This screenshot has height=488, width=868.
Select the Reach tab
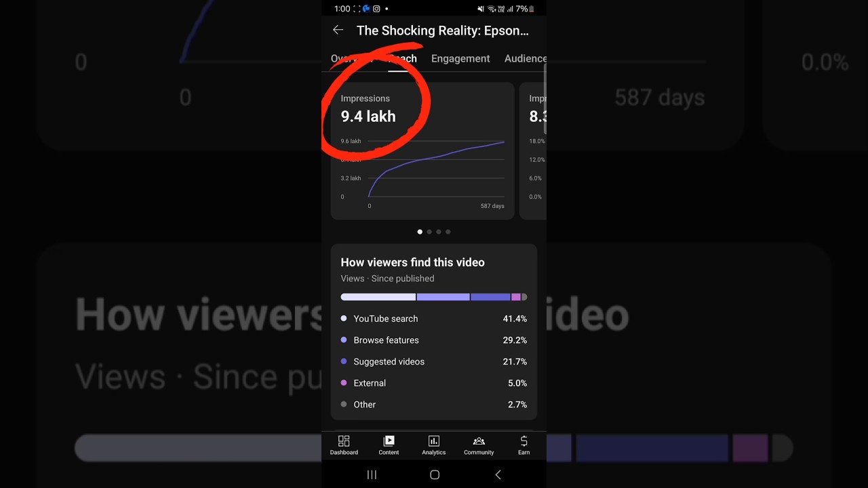(401, 58)
